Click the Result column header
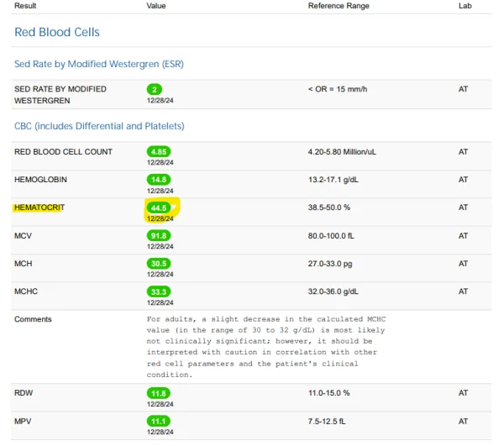 [x=25, y=6]
